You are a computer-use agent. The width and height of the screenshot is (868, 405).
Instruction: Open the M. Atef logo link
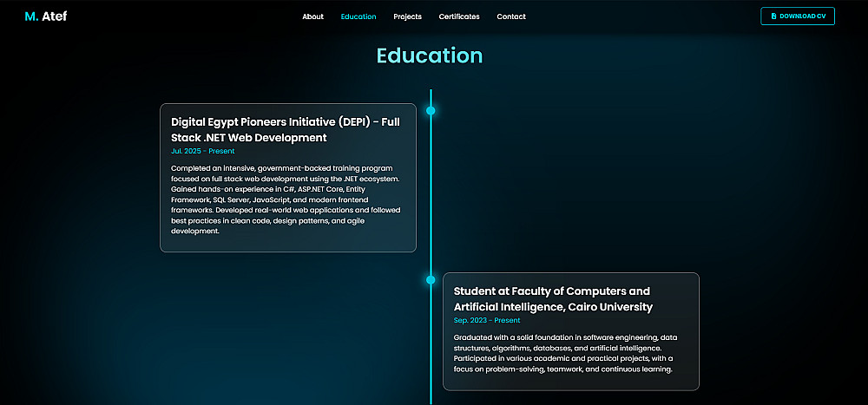(x=46, y=16)
